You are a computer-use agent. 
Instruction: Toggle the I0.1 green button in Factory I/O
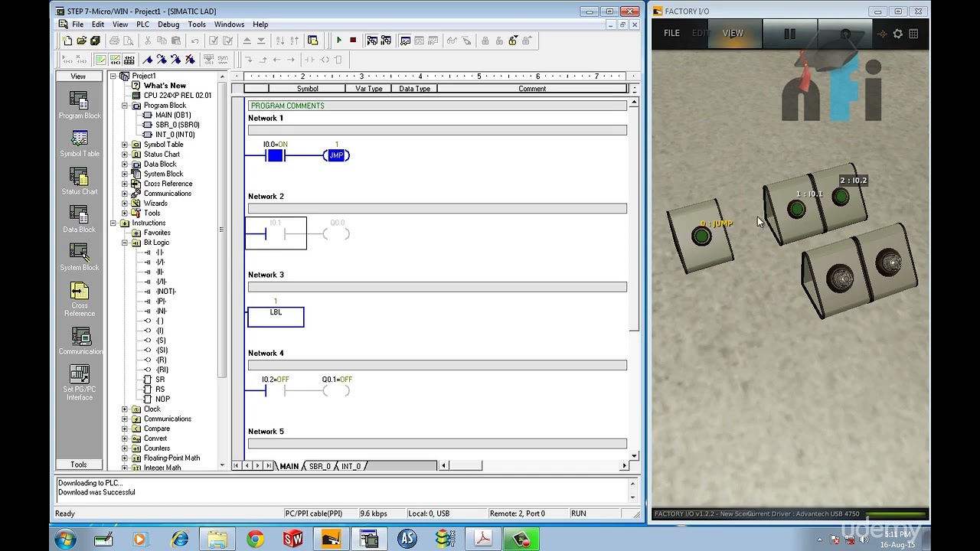[796, 210]
